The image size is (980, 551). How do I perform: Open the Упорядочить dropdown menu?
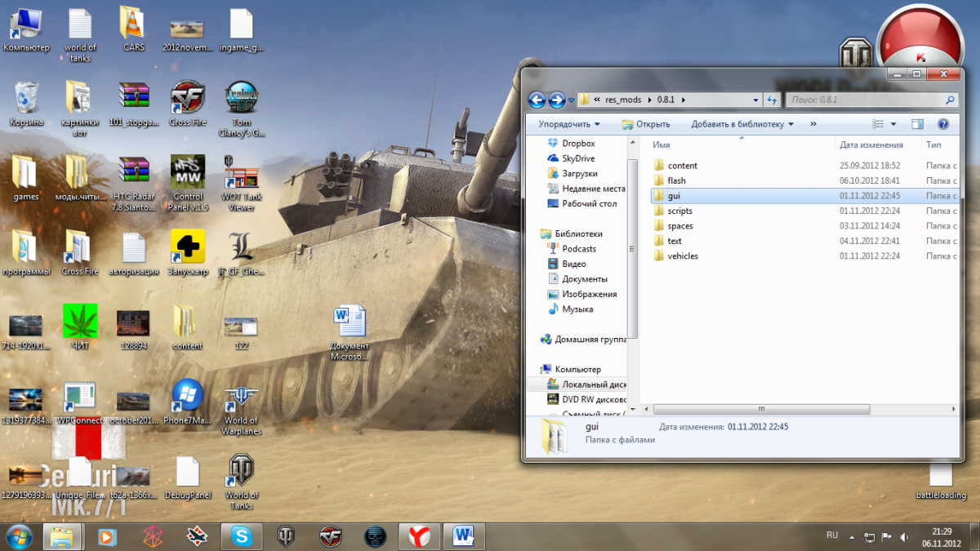pyautogui.click(x=569, y=124)
